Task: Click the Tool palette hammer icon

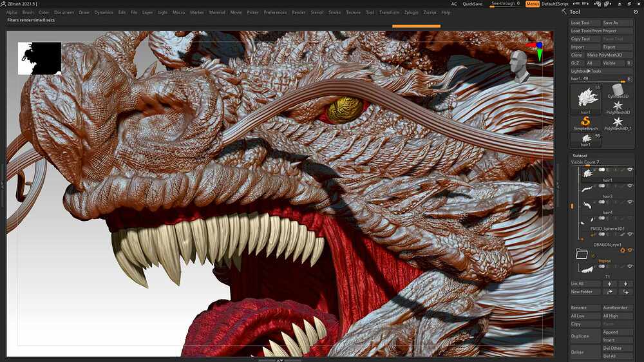Action: click(x=564, y=12)
